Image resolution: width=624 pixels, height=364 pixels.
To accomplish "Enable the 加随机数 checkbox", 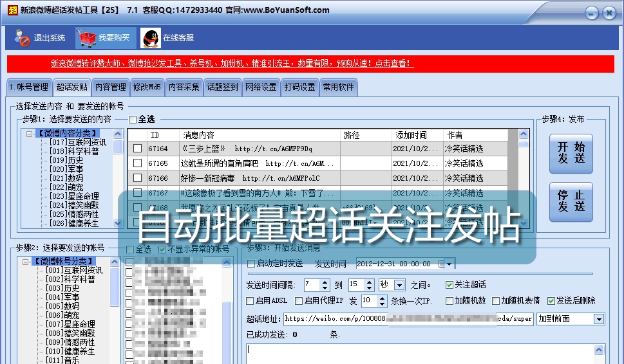I will coord(449,301).
